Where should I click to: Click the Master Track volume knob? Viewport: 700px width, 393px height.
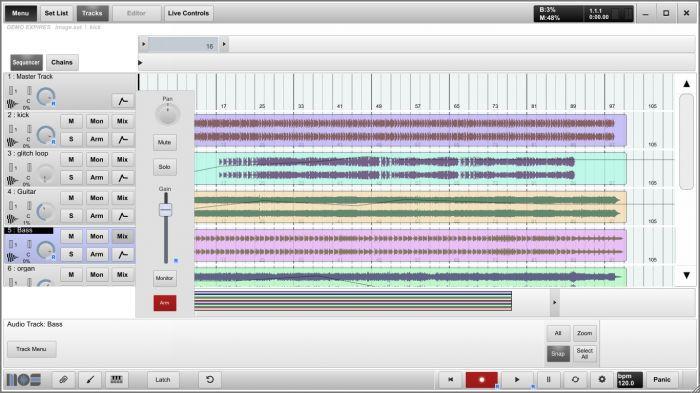click(x=45, y=96)
